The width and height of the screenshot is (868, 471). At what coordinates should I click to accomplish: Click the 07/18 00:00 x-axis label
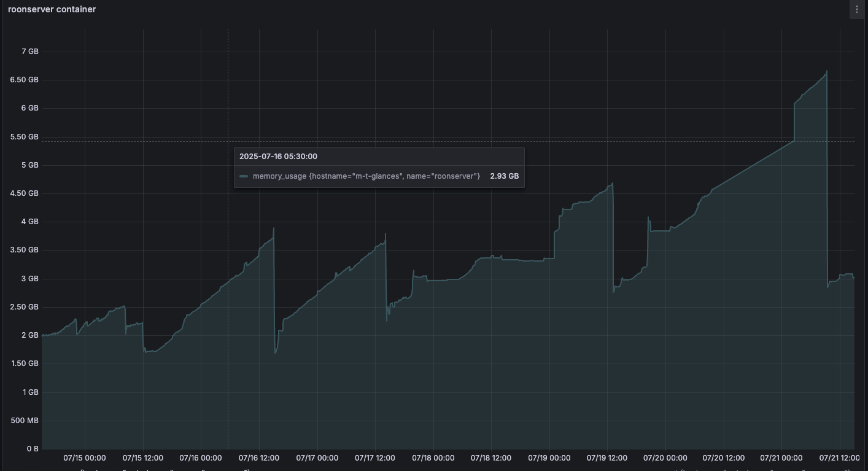(433, 457)
